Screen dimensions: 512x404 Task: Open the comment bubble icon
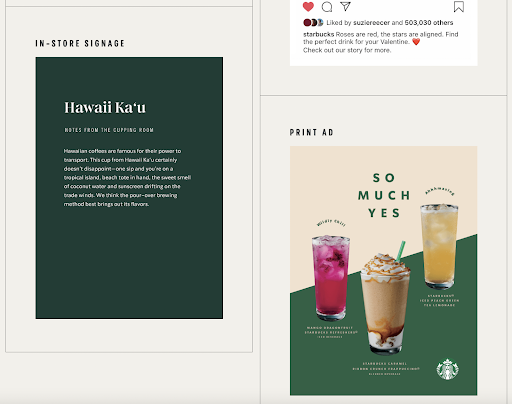coord(327,6)
